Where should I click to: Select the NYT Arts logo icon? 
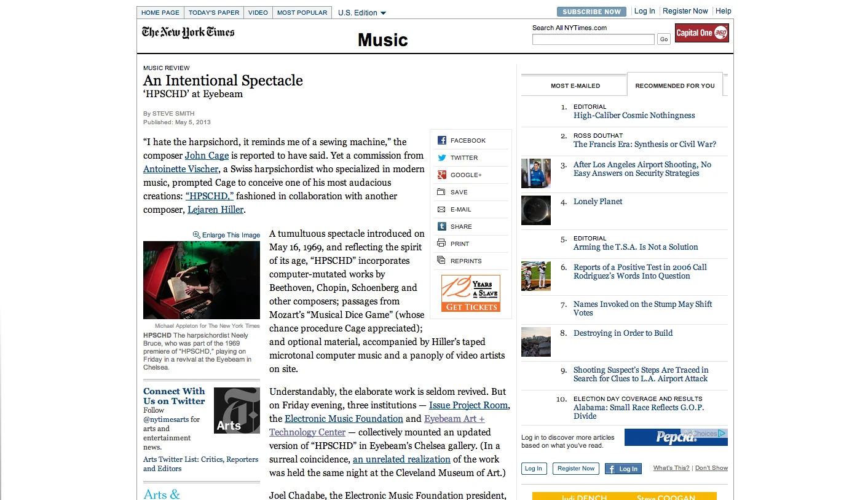click(x=237, y=410)
